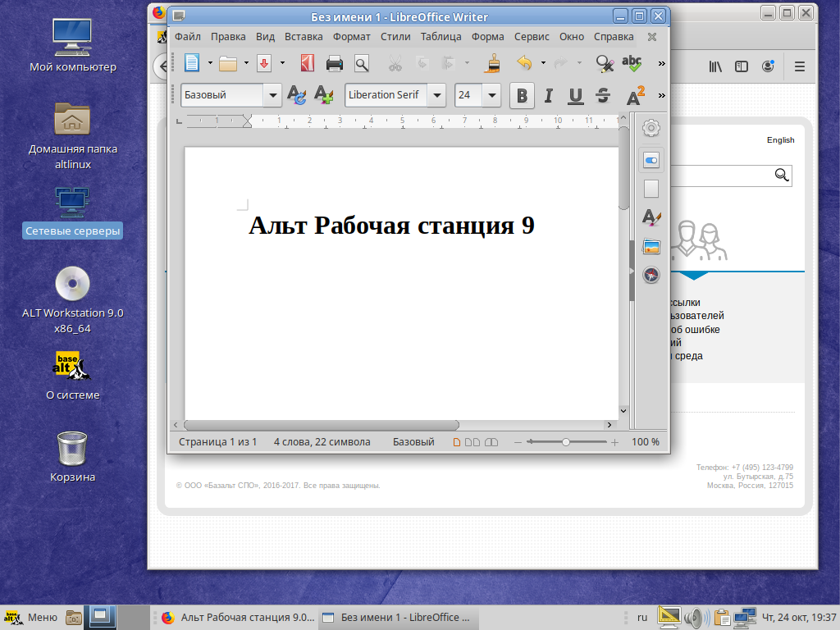Open the Вставка menu
The image size is (840, 630).
(304, 36)
